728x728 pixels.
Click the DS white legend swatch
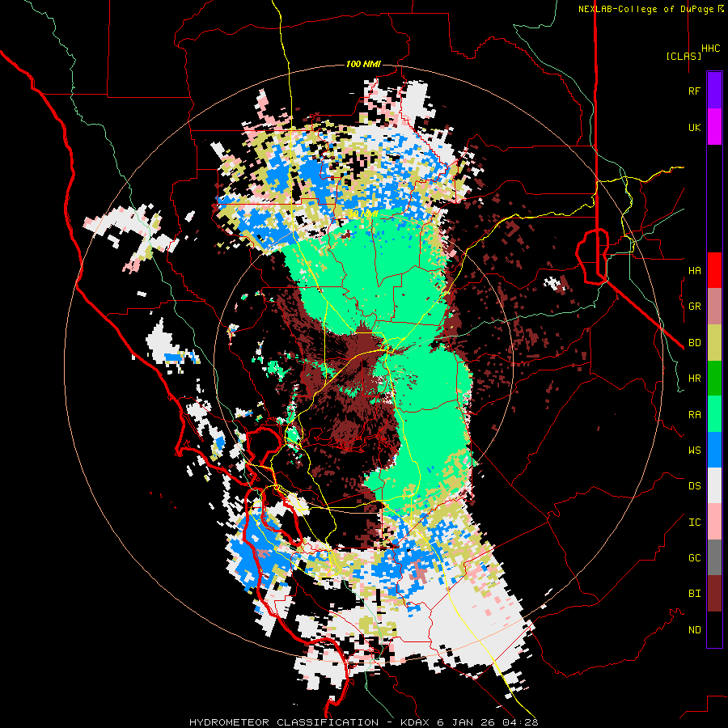(x=714, y=485)
